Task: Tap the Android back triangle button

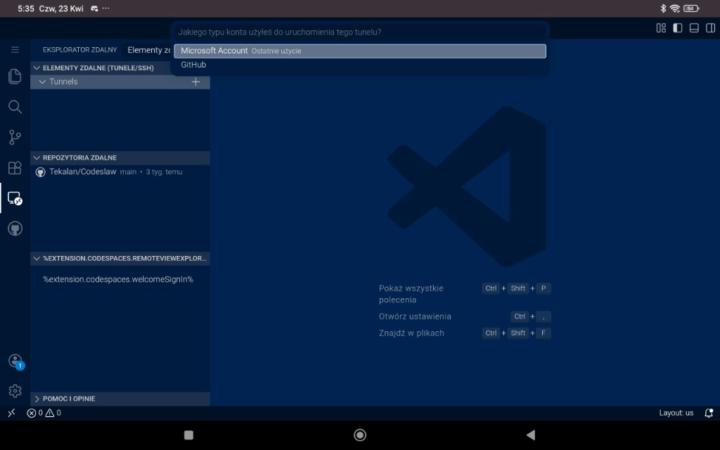Action: pos(531,435)
